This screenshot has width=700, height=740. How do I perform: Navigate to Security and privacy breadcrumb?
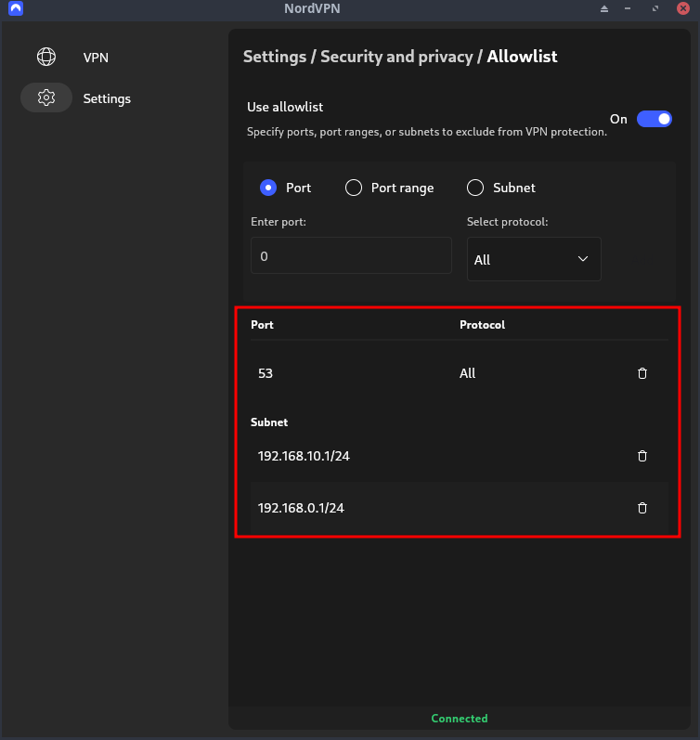[x=396, y=57]
